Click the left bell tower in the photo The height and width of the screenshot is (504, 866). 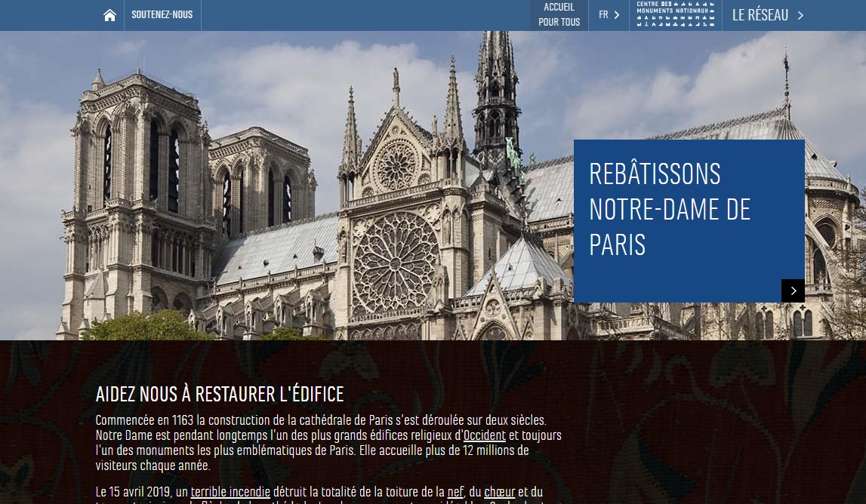point(138,198)
